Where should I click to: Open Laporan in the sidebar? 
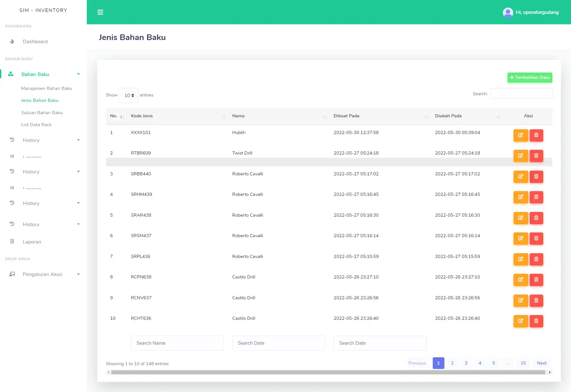32,242
